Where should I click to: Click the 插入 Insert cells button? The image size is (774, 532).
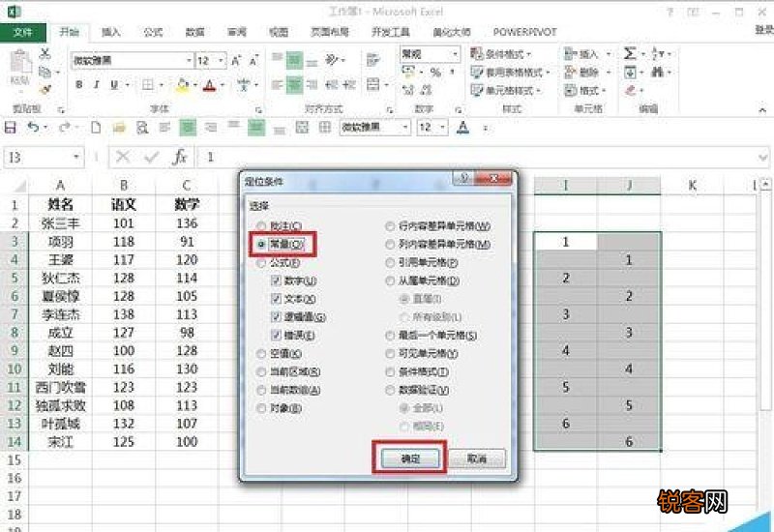pos(588,53)
